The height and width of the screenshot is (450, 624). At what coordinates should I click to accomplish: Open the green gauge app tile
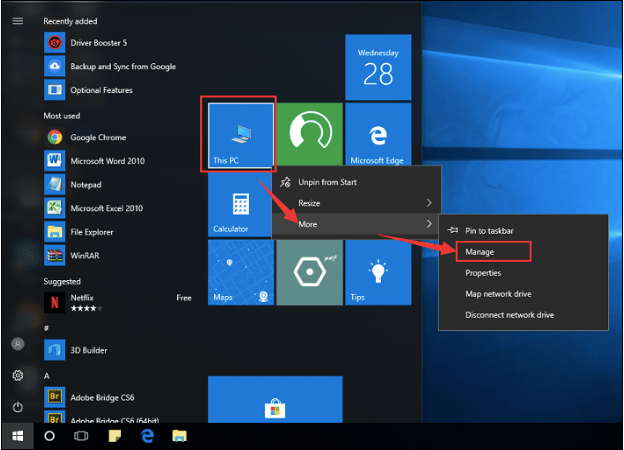tap(310, 134)
